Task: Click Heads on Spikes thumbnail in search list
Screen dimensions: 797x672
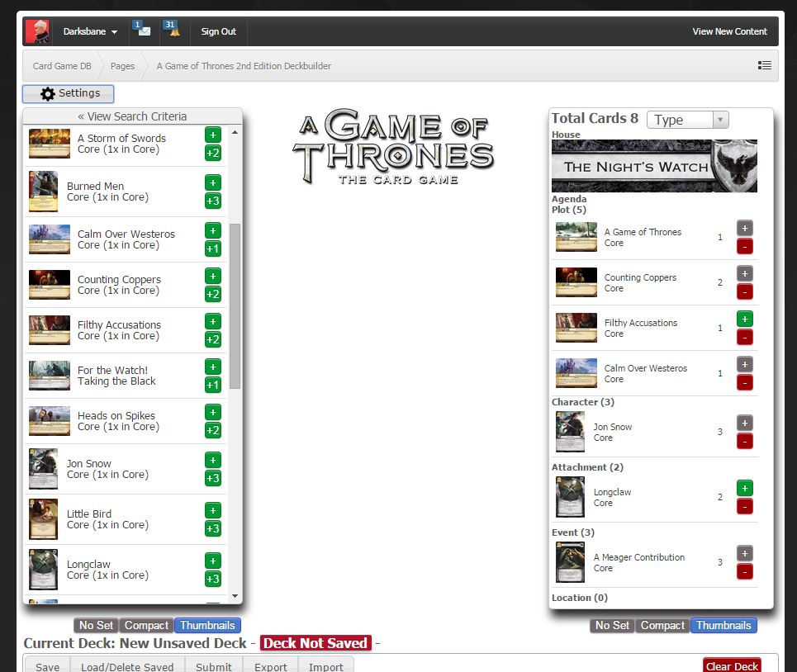Action: [x=50, y=421]
